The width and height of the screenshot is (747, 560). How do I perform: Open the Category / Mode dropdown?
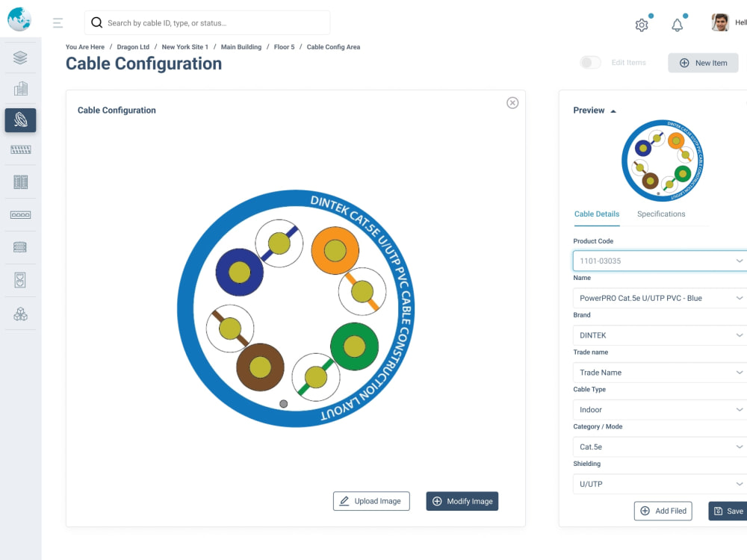click(660, 447)
